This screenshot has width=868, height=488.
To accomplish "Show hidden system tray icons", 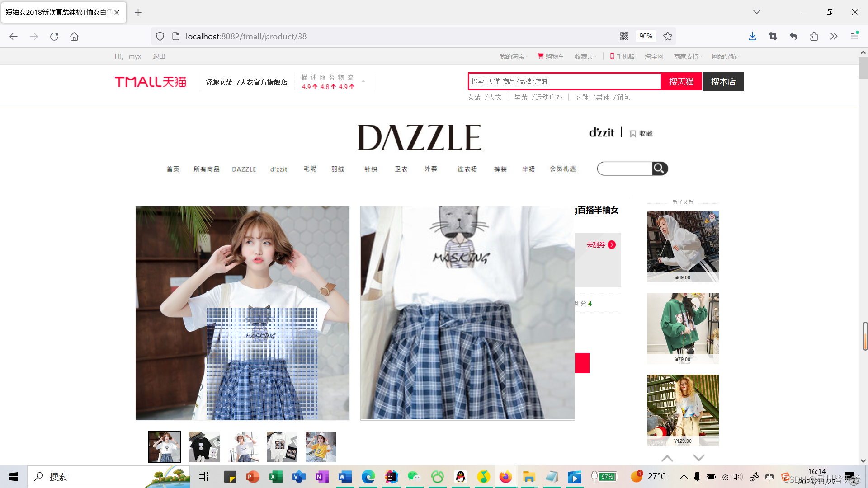I will pos(684,477).
